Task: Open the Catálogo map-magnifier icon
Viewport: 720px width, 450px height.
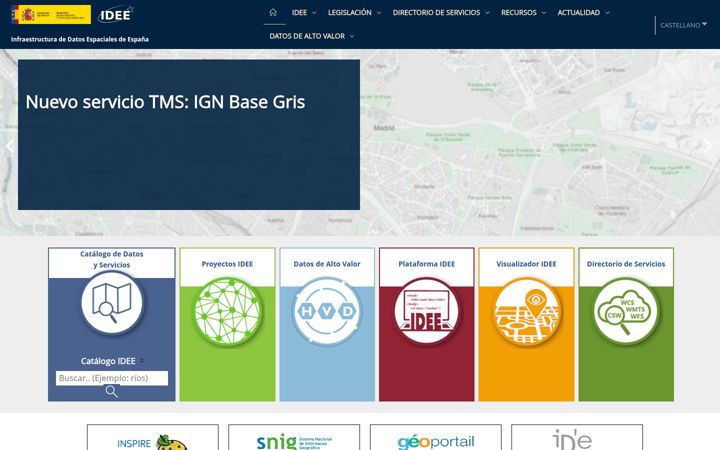Action: point(112,303)
